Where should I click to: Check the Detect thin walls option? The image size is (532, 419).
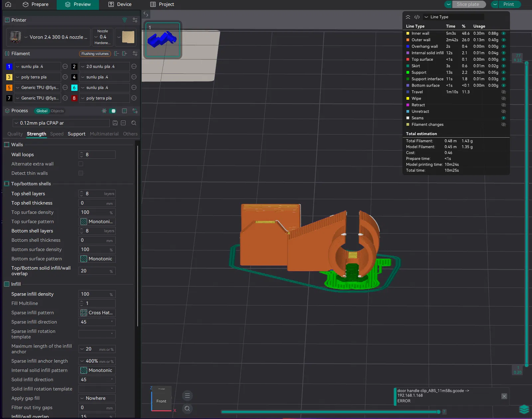coord(81,173)
